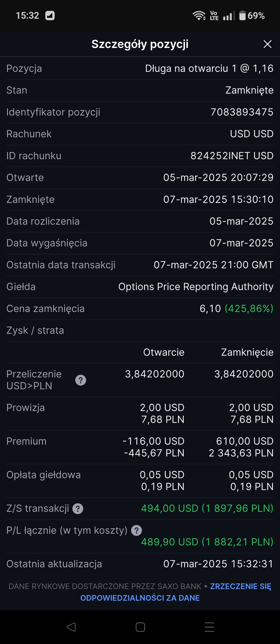Screen dimensions: 280x644
Task: Tap the Wi-Fi status icon
Action: pyautogui.click(x=199, y=16)
